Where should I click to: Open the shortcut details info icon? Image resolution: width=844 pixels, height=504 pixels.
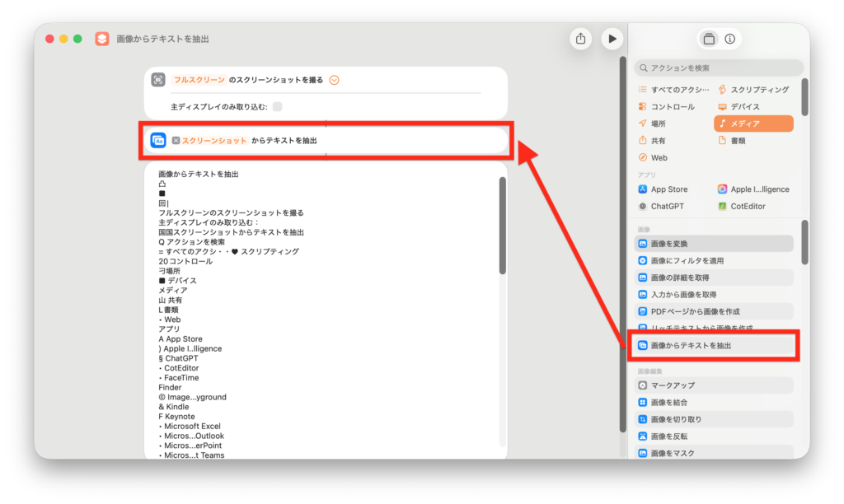click(x=729, y=39)
